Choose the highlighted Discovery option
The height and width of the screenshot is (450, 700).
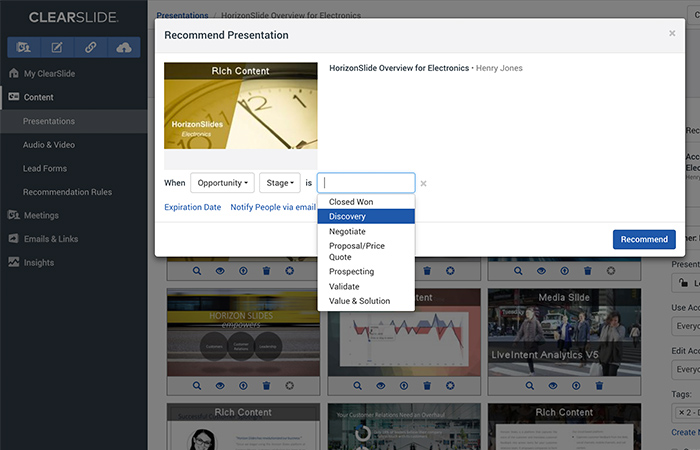click(366, 217)
